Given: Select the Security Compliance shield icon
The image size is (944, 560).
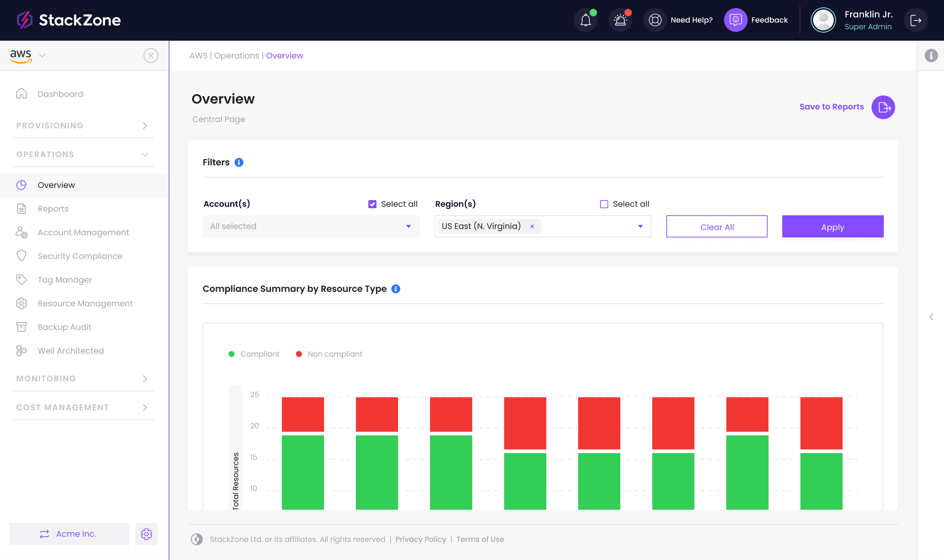Looking at the screenshot, I should (21, 256).
